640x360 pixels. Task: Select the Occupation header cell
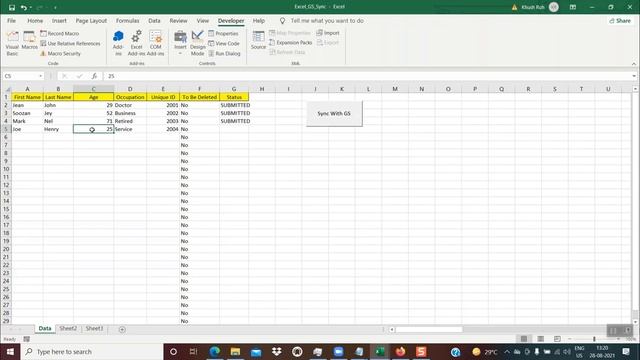click(130, 97)
